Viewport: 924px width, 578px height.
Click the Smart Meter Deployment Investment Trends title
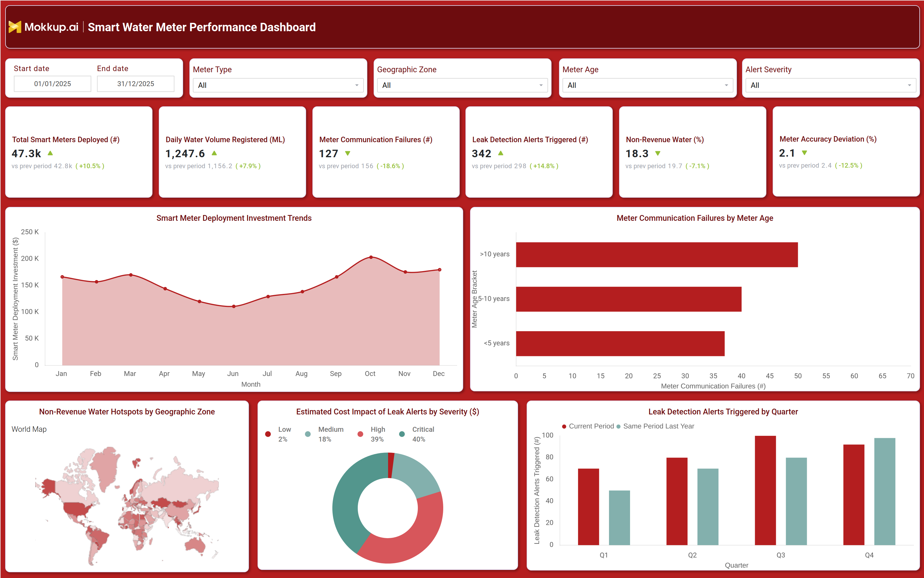[x=234, y=218]
